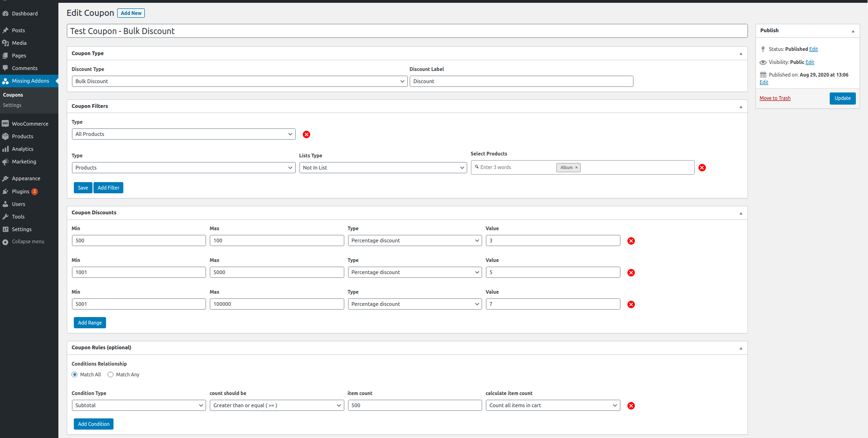Click the Missing Addons icon
Image resolution: width=868 pixels, height=438 pixels.
pos(6,81)
